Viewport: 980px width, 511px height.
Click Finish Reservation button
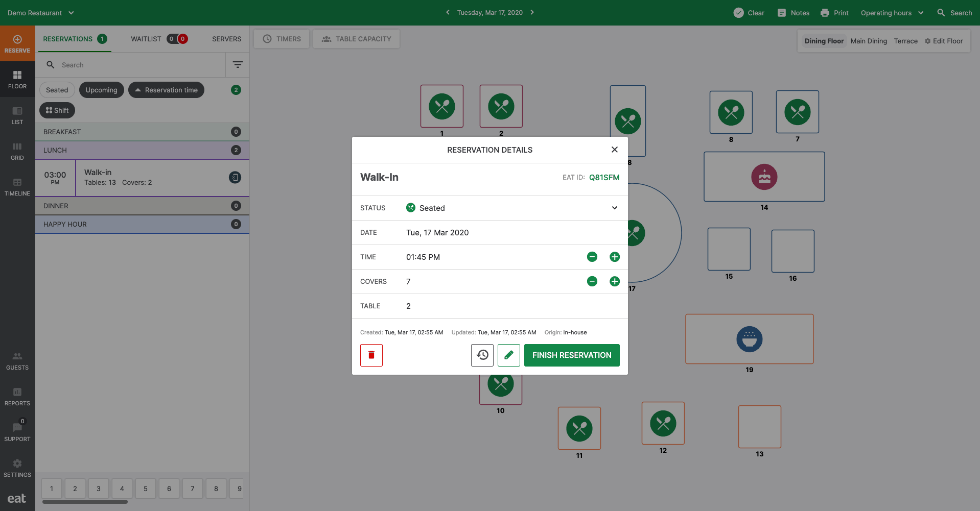[x=571, y=355]
